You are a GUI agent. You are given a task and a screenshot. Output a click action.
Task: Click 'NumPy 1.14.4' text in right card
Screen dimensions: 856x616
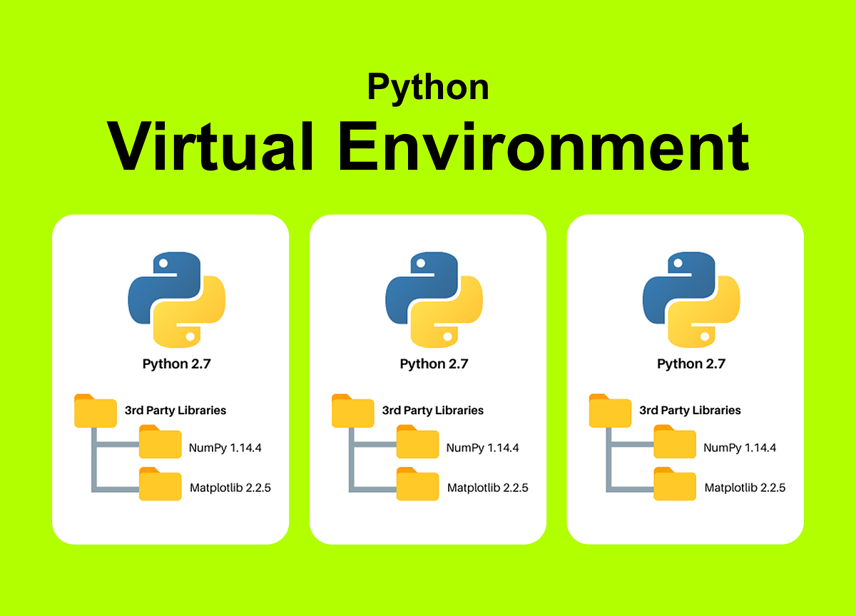coord(740,448)
